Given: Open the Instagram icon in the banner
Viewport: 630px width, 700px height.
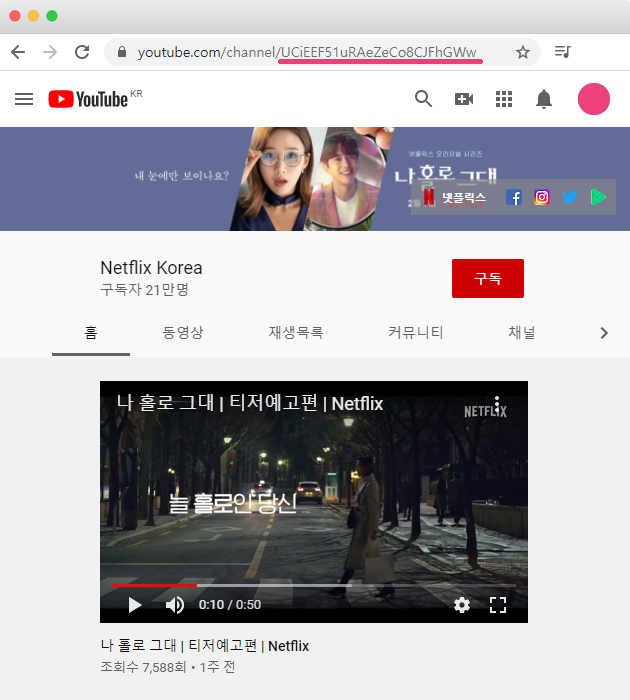Looking at the screenshot, I should pyautogui.click(x=542, y=197).
